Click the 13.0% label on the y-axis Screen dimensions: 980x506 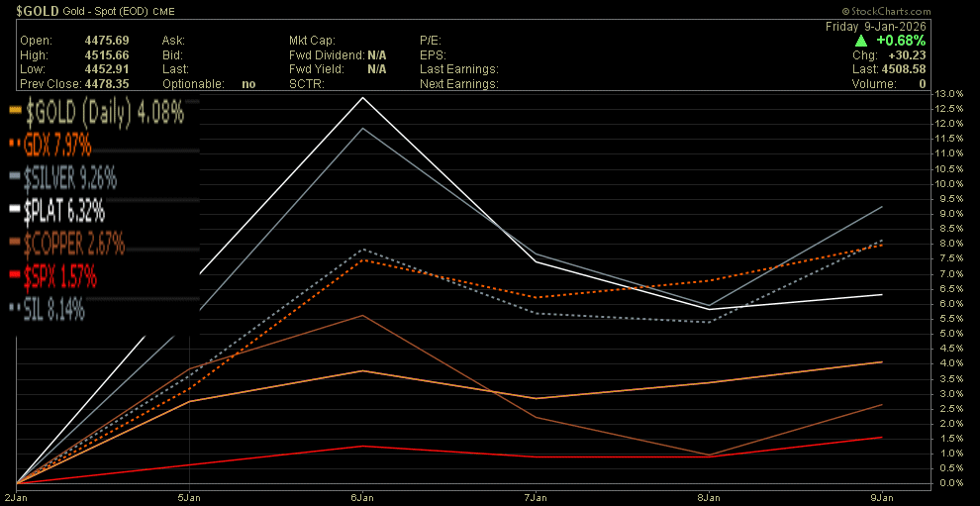click(x=950, y=93)
